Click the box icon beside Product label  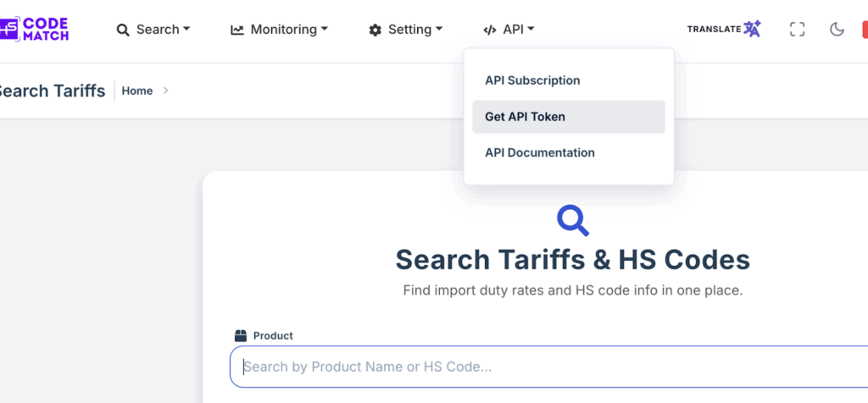pyautogui.click(x=241, y=336)
